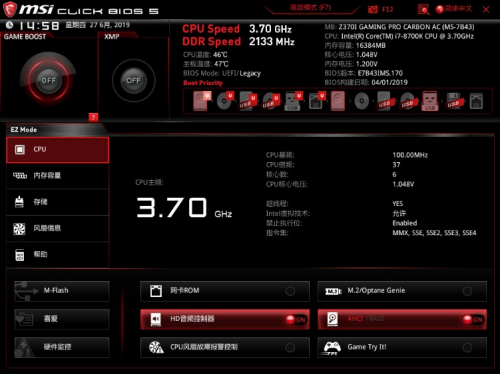Image resolution: width=500 pixels, height=374 pixels.
Task: Open language selector showing 简体中文
Action: point(454,9)
